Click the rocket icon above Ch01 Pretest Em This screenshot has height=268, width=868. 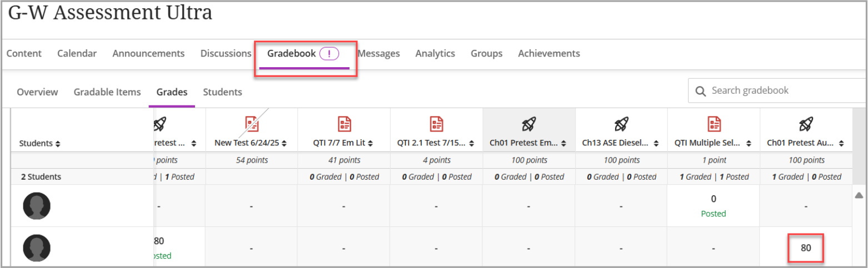(x=528, y=124)
